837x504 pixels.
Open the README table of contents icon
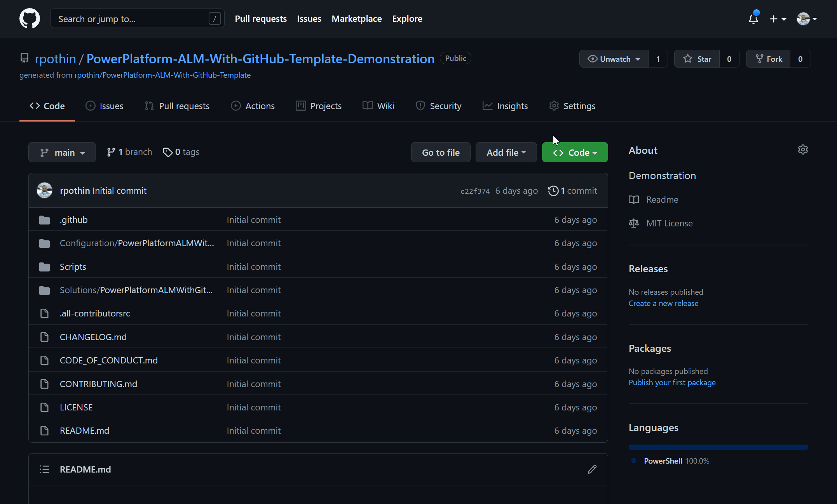44,469
